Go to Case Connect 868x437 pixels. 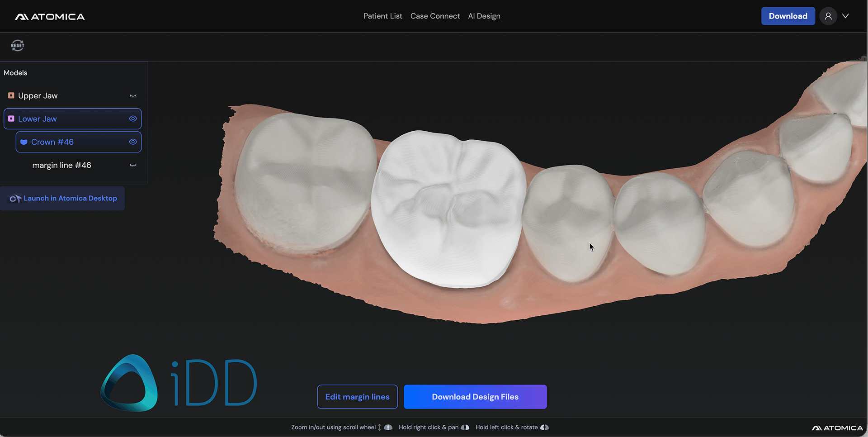[x=435, y=16]
